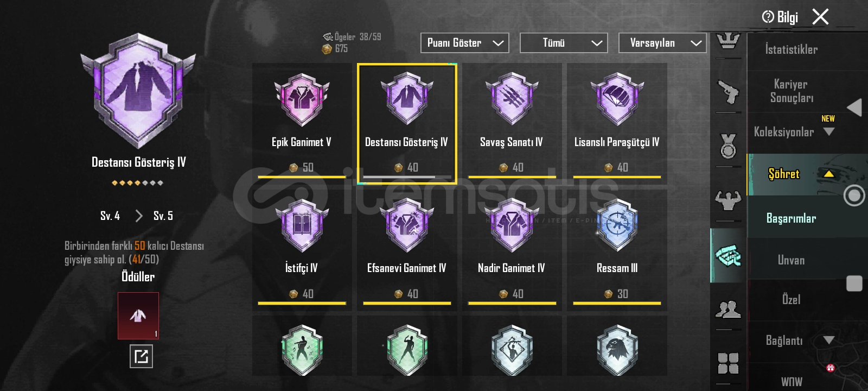The width and height of the screenshot is (868, 391).
Task: Select the jacket reward item thumbnail
Action: point(138,316)
